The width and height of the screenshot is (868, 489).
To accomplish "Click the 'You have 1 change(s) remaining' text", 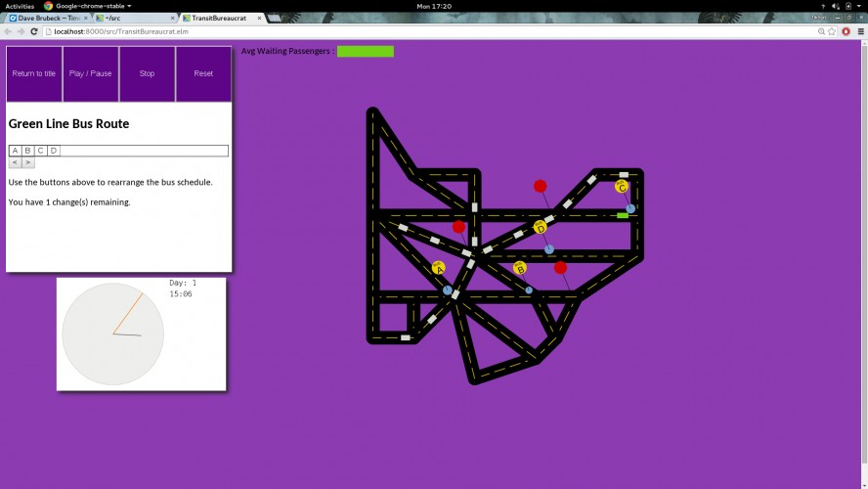I will click(x=69, y=202).
